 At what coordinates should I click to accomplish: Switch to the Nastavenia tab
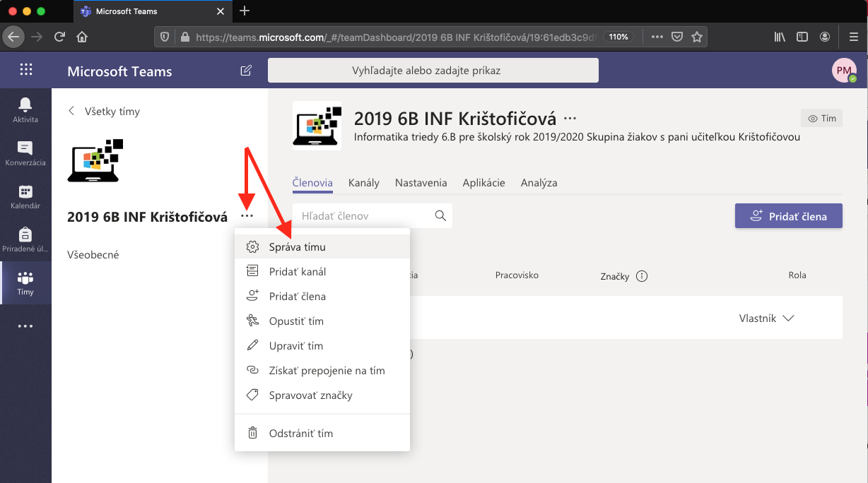421,183
